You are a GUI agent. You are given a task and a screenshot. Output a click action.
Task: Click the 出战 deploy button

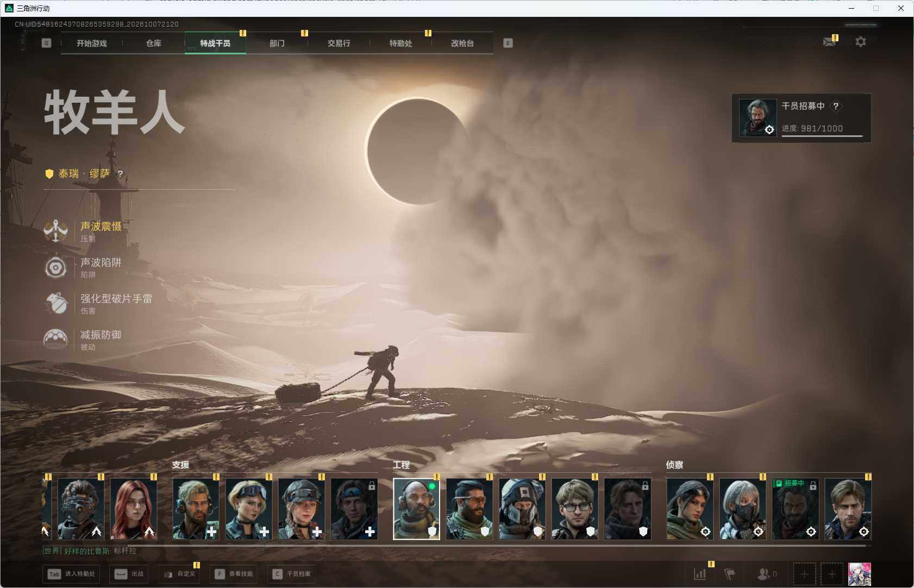pos(129,574)
